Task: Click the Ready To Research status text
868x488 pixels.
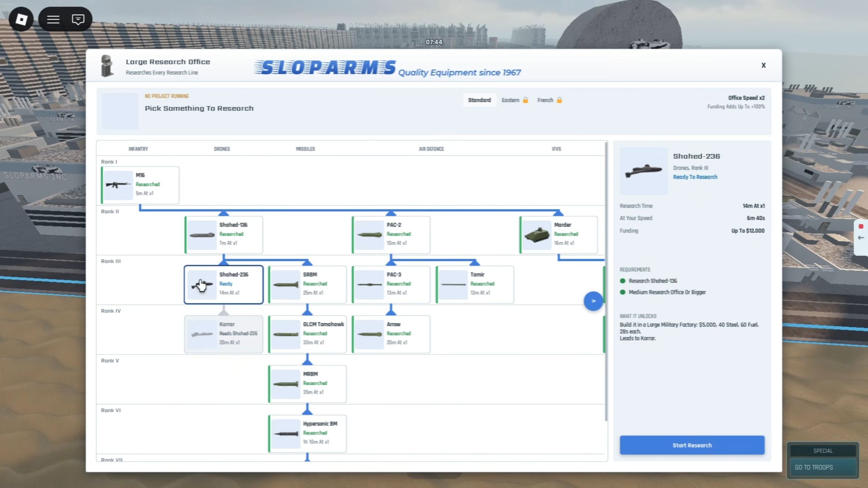Action: (x=695, y=177)
